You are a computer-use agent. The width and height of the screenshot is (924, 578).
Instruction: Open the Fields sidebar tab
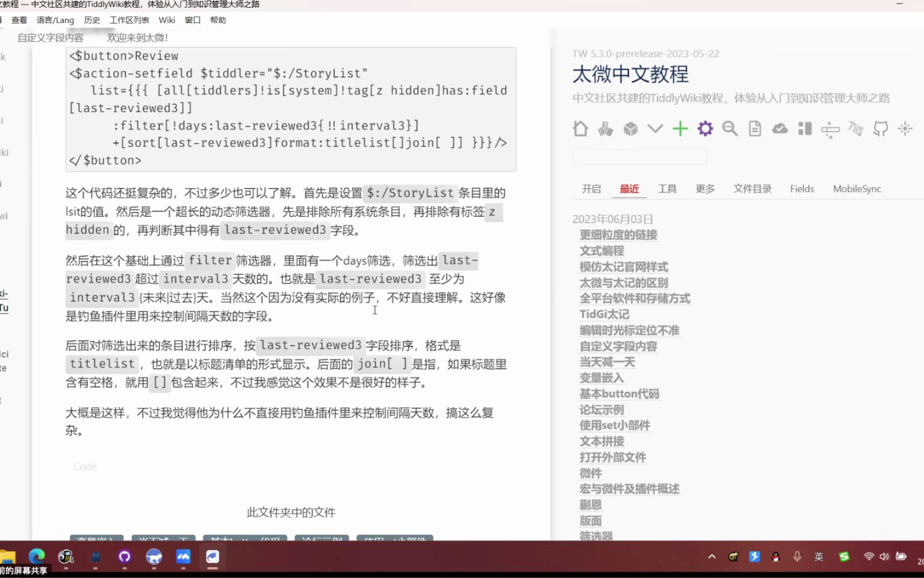(x=802, y=189)
